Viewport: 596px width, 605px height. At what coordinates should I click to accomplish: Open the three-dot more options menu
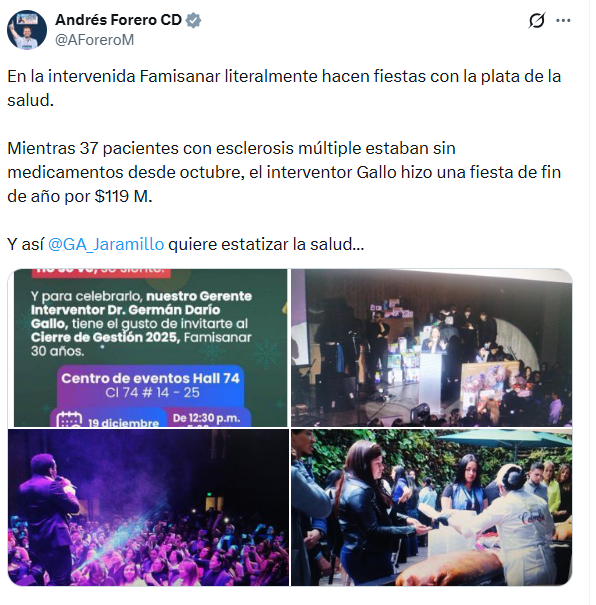coord(563,20)
